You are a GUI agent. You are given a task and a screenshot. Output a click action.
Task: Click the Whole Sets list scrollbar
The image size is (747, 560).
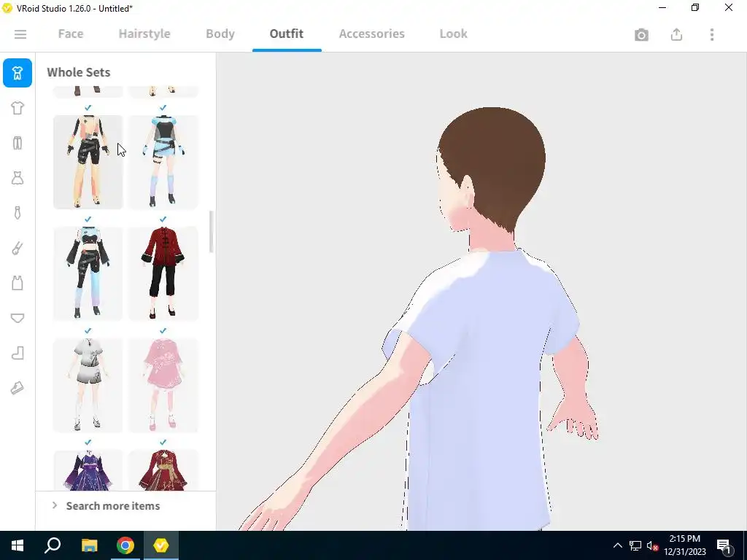(211, 232)
